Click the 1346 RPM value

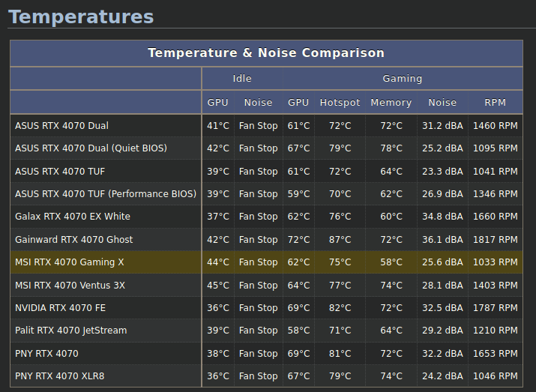point(495,194)
